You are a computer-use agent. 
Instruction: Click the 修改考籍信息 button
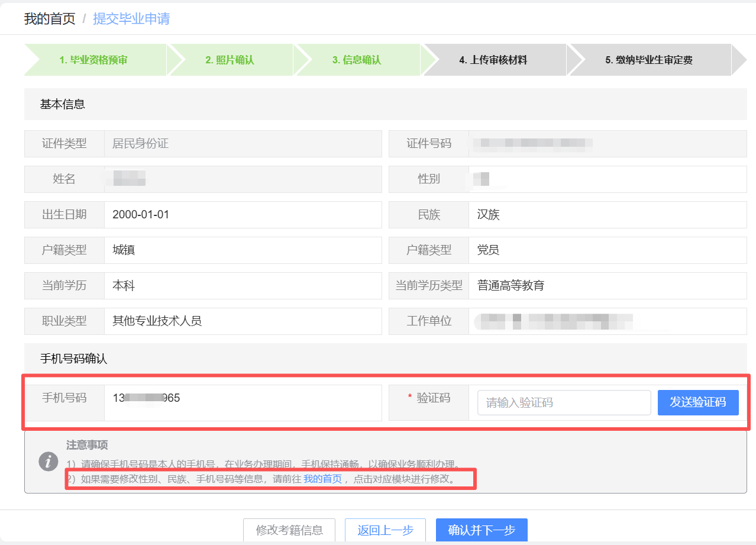click(289, 530)
